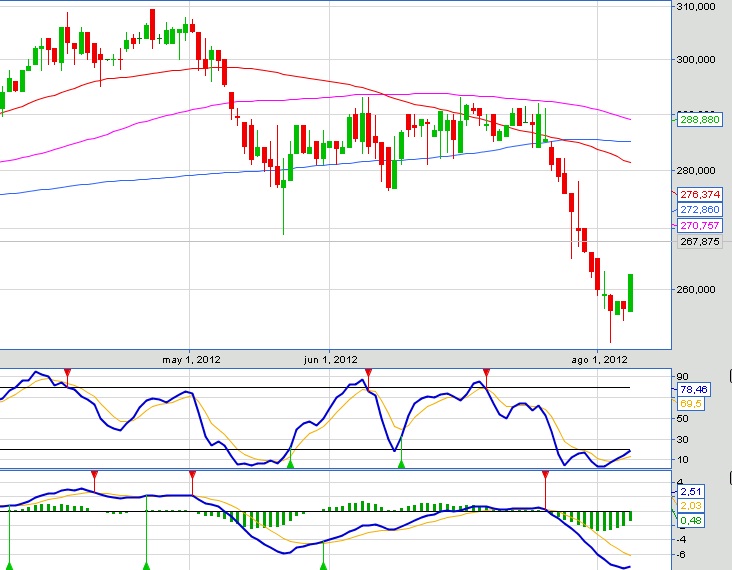Viewport: 732px width, 570px height.
Task: Click the blue 272,860 moving average label
Action: pyautogui.click(x=699, y=210)
